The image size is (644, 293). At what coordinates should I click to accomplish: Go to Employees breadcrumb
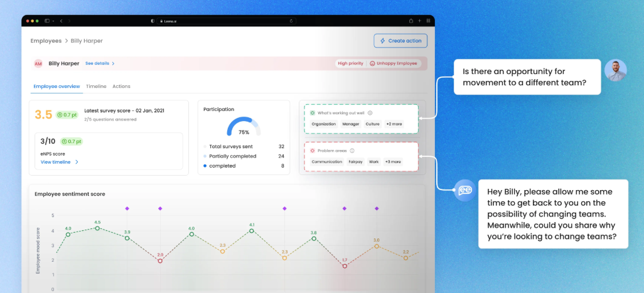pos(46,41)
